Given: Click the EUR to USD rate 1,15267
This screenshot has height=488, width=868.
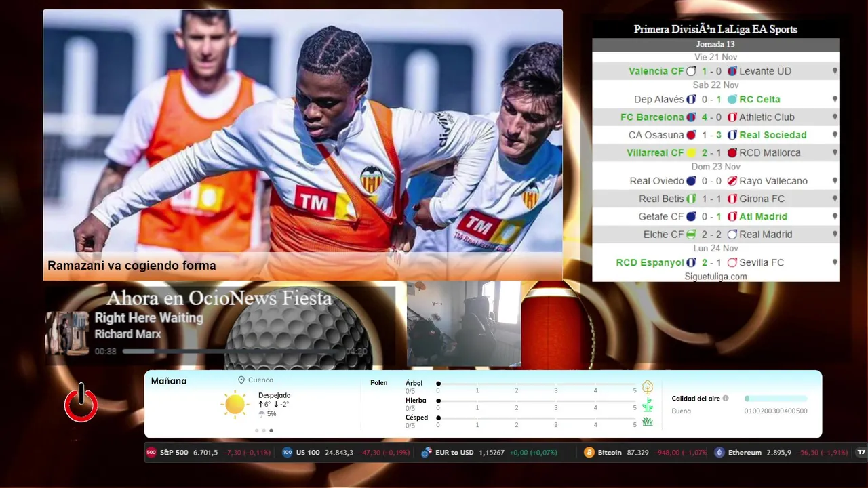Looking at the screenshot, I should (x=492, y=452).
